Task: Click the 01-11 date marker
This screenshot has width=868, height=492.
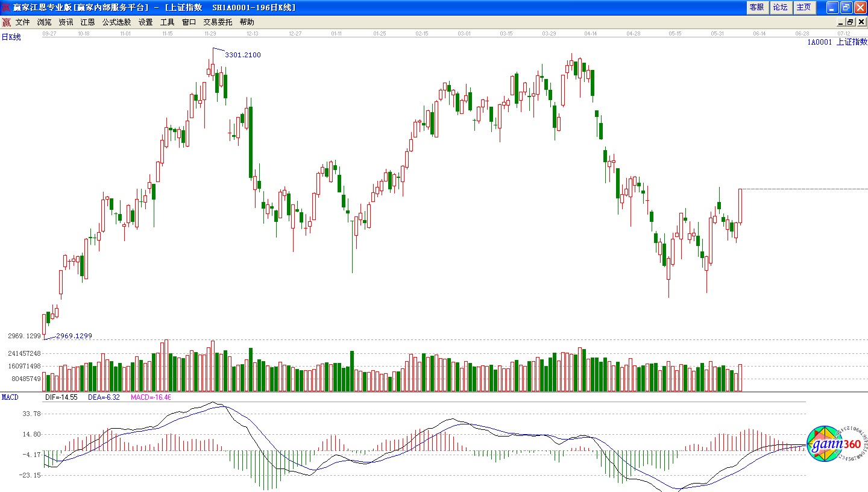Action: tap(336, 34)
